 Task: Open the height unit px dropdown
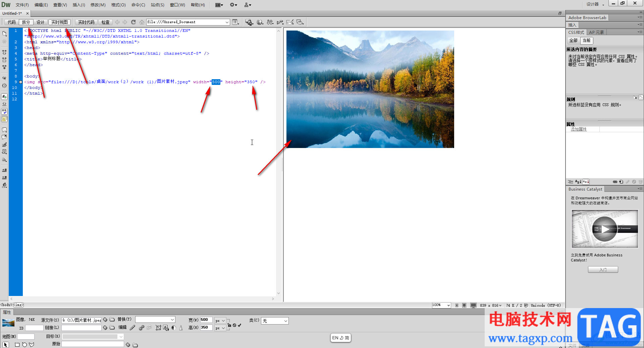(220, 328)
